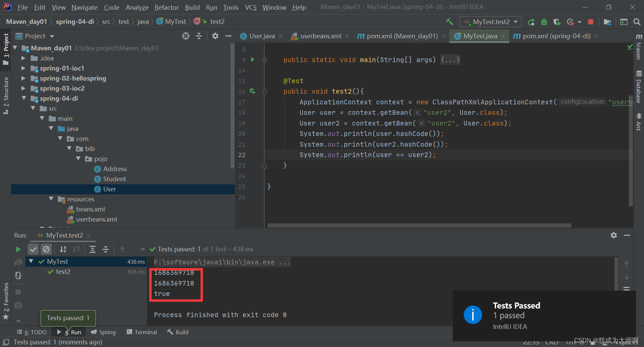
Task: Expand the .idea folder
Action: (23, 58)
